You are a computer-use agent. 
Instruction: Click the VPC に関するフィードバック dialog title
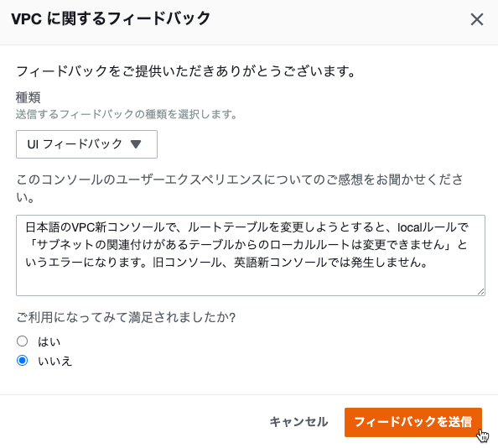pyautogui.click(x=111, y=18)
